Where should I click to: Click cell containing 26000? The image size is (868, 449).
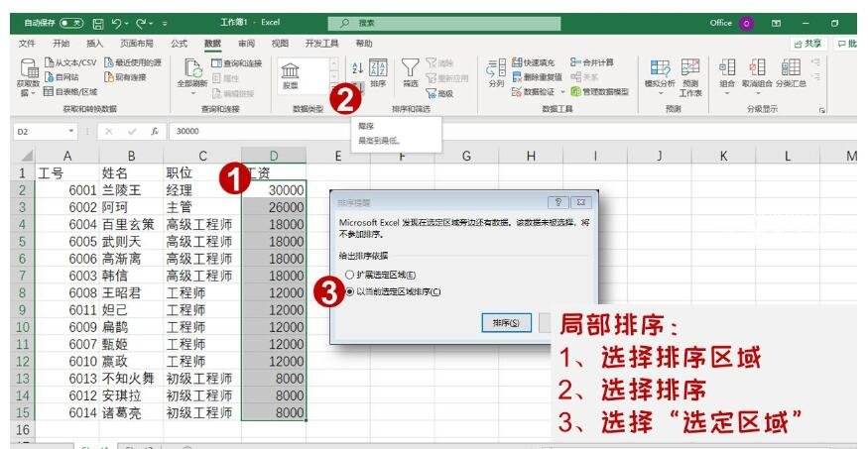coord(274,207)
